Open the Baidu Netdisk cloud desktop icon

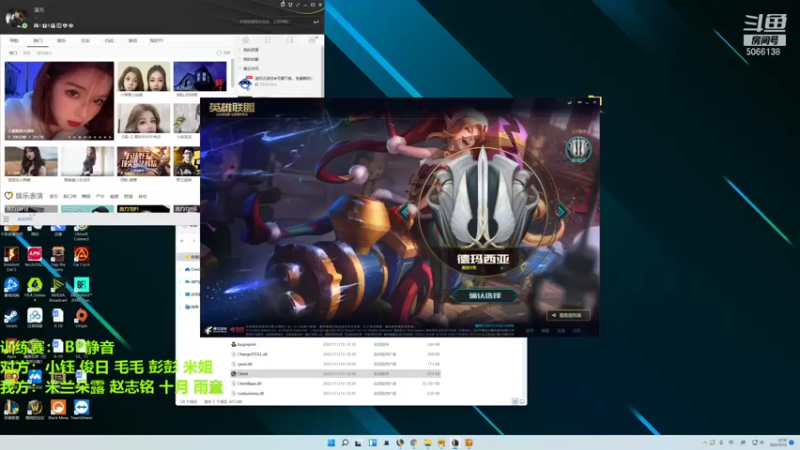click(34, 318)
